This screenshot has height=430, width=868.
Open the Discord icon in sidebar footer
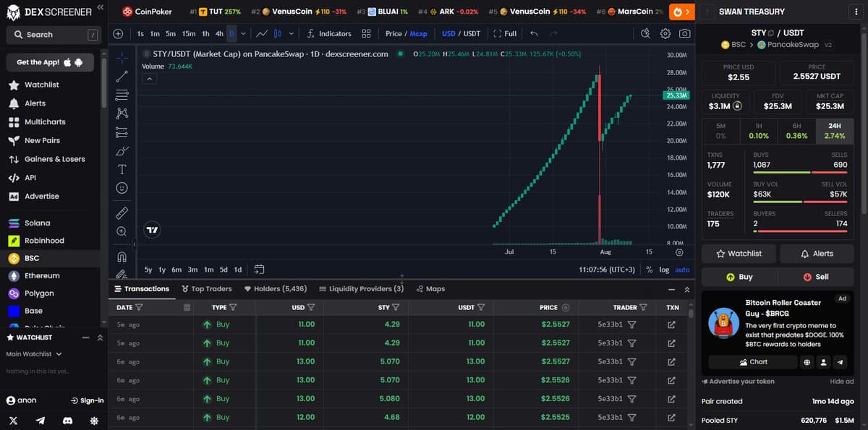(67, 421)
